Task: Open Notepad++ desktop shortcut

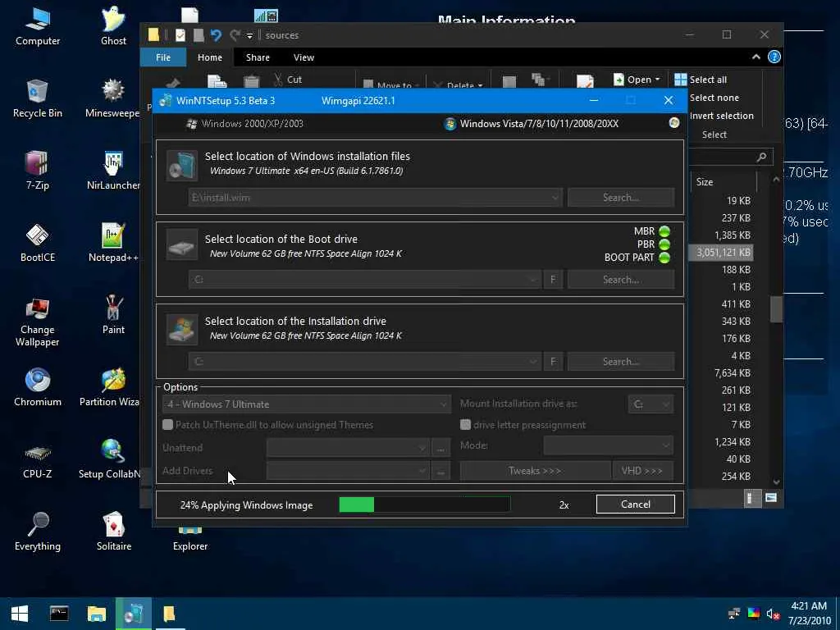Action: (113, 243)
